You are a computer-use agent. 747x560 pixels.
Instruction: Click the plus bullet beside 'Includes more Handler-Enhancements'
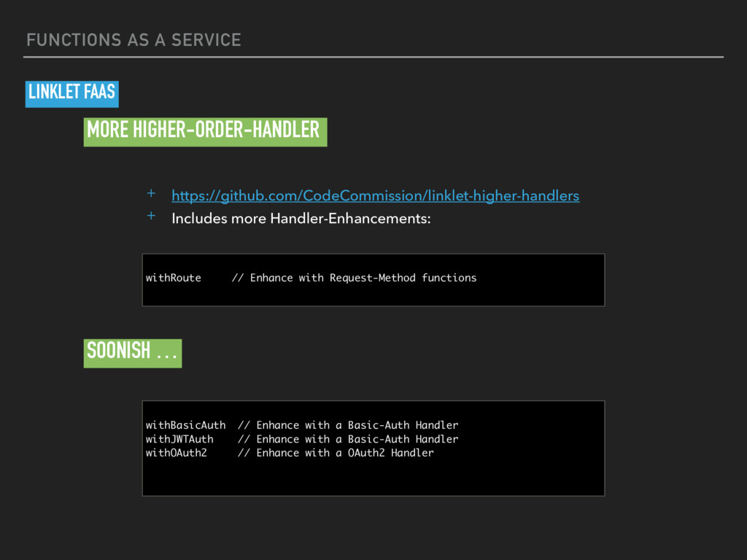(151, 216)
